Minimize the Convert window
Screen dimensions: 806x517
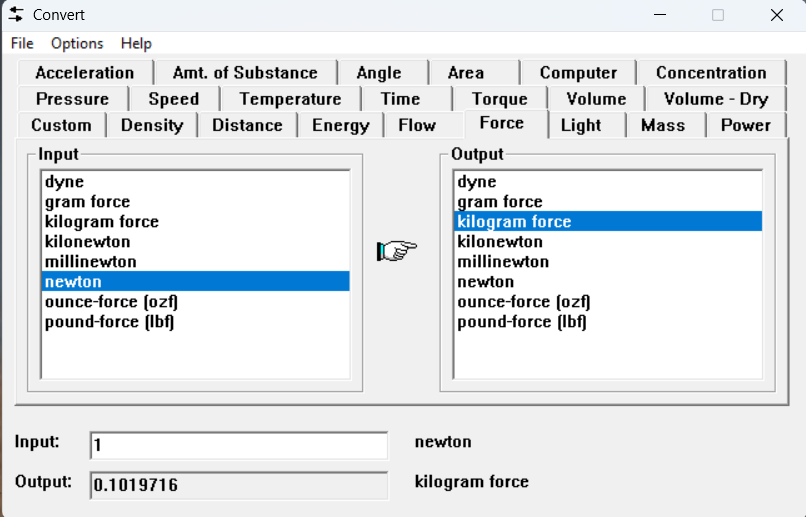(x=659, y=15)
